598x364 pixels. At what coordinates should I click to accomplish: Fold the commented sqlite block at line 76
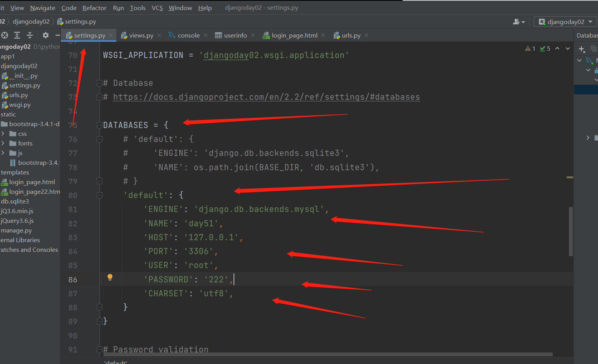[x=100, y=139]
